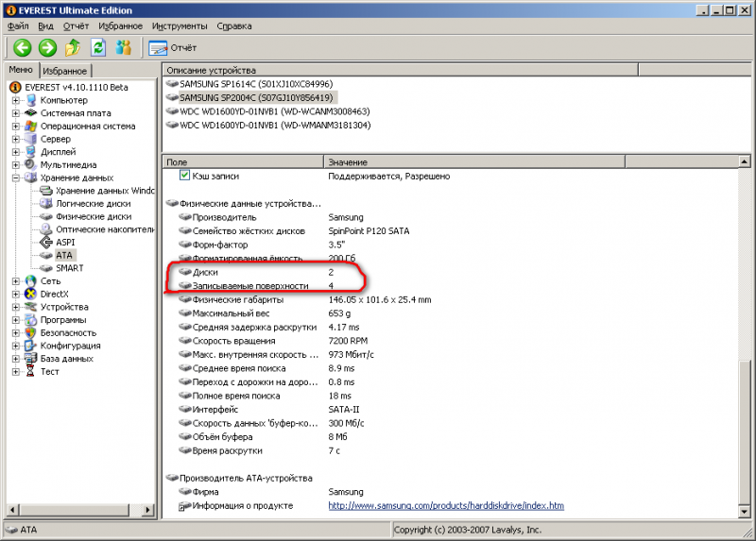Click the SMART icon in the tree
Viewport: 756px width, 541px height.
tap(46, 268)
